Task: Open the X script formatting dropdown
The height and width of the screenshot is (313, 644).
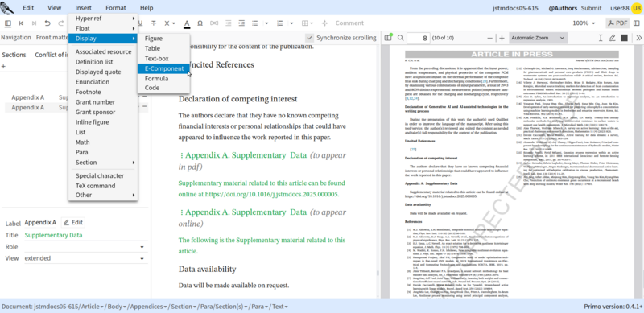Action: coord(170,23)
